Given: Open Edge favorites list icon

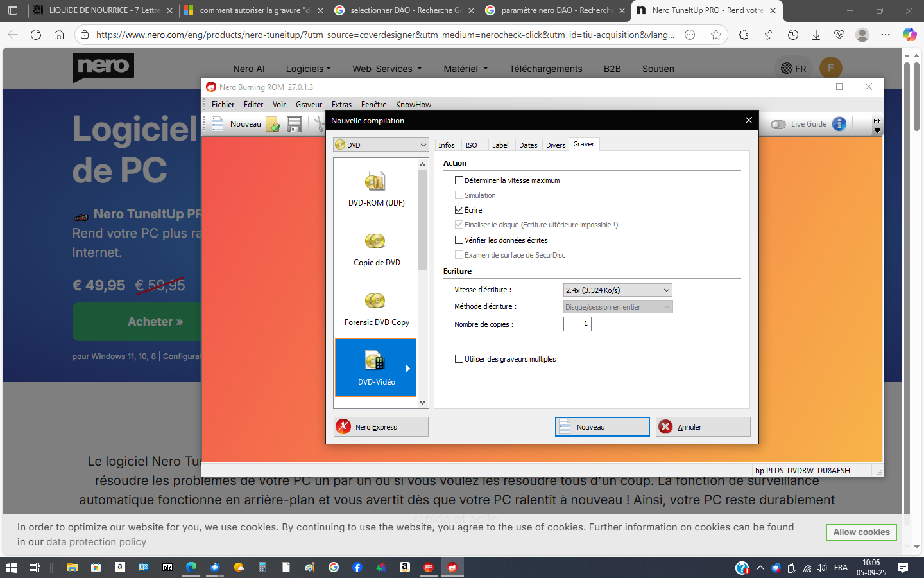Looking at the screenshot, I should (x=769, y=35).
